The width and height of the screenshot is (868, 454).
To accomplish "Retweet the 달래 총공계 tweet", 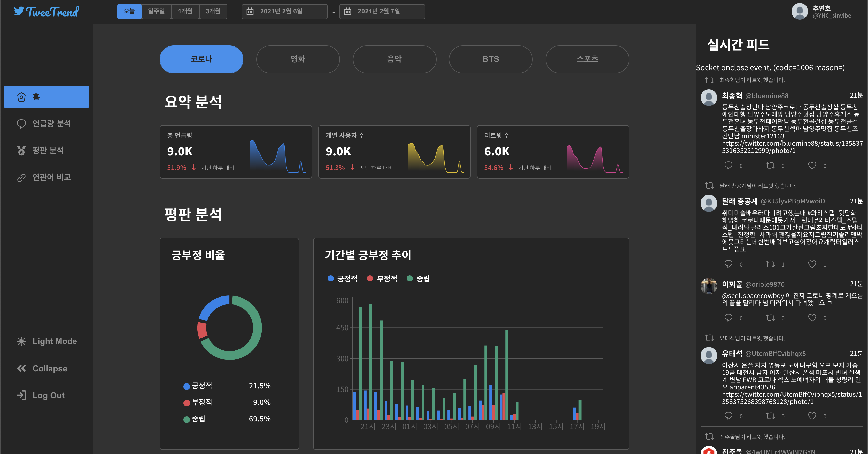I will (x=770, y=264).
